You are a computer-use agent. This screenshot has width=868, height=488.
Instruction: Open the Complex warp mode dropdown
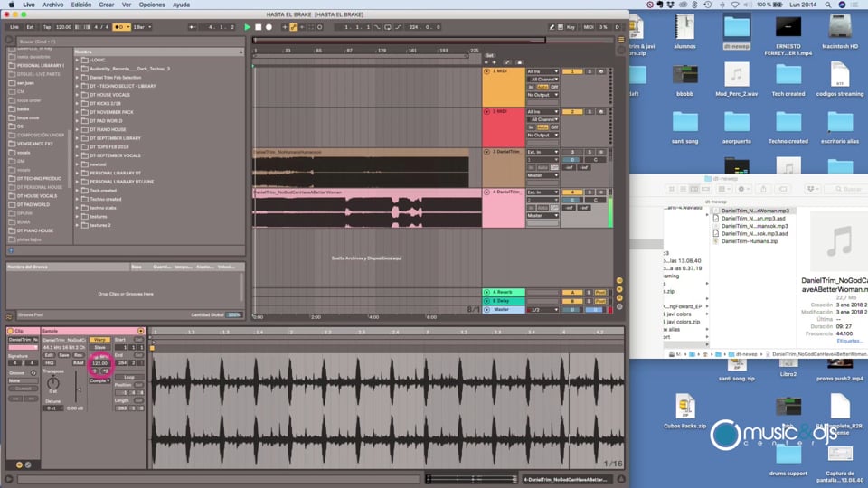point(99,380)
